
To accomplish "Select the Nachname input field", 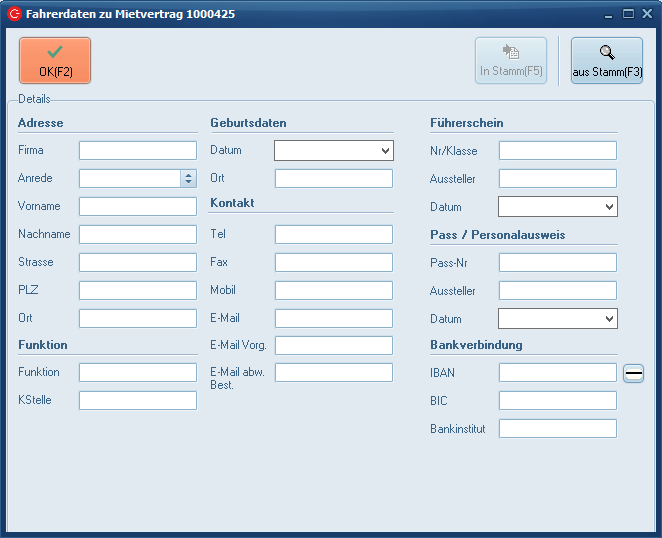I will pyautogui.click(x=138, y=234).
